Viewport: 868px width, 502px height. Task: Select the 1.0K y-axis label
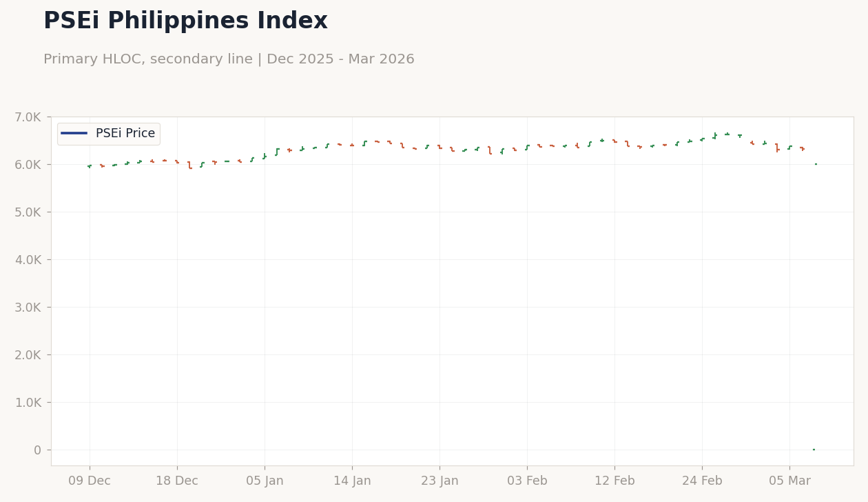point(28,402)
